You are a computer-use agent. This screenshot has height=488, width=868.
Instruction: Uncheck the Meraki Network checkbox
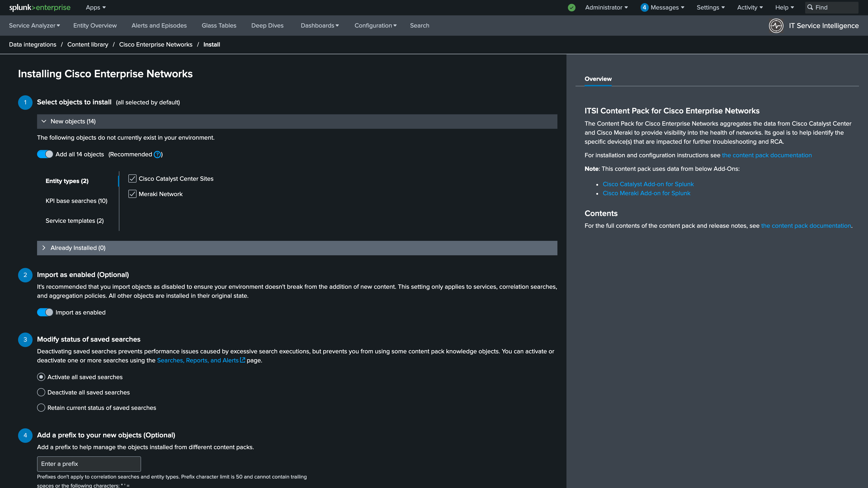[132, 194]
